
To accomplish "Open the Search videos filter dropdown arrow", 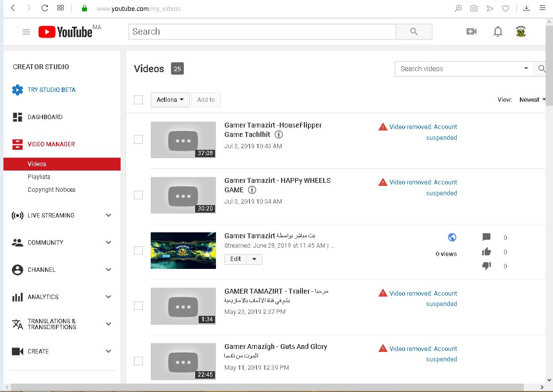I will pyautogui.click(x=526, y=68).
